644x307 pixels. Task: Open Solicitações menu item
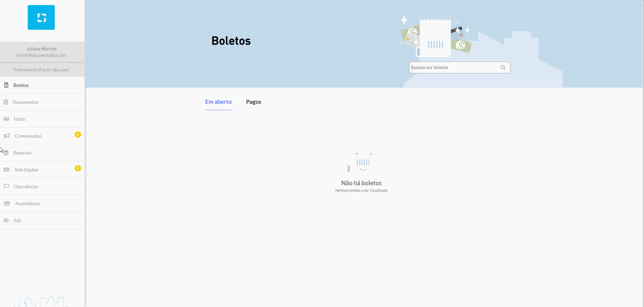coord(42,170)
